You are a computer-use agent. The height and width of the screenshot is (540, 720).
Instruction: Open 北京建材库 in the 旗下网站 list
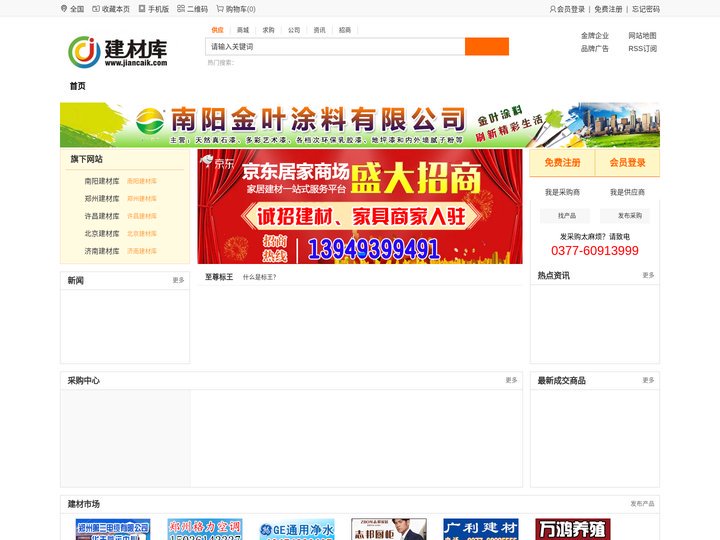coord(102,234)
